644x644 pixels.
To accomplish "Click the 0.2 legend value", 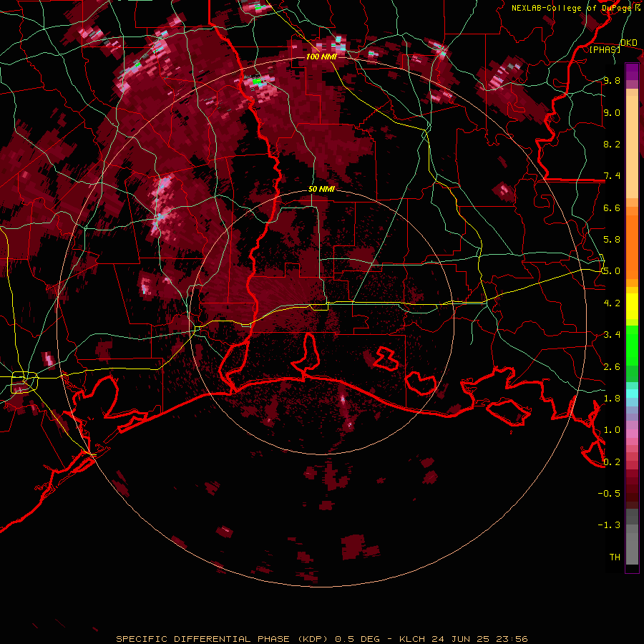I will (x=612, y=462).
